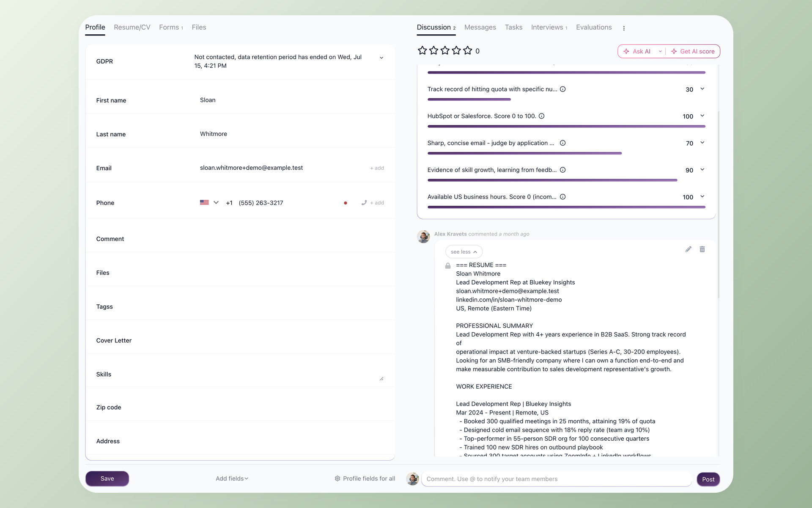
Task: Click the user avatar beside the comment box
Action: [x=412, y=479]
